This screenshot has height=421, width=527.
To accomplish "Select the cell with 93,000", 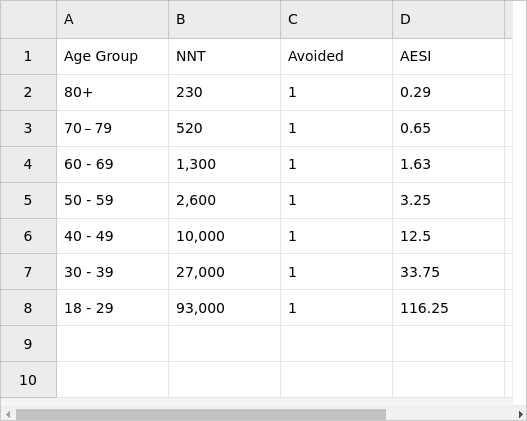I will 225,308.
